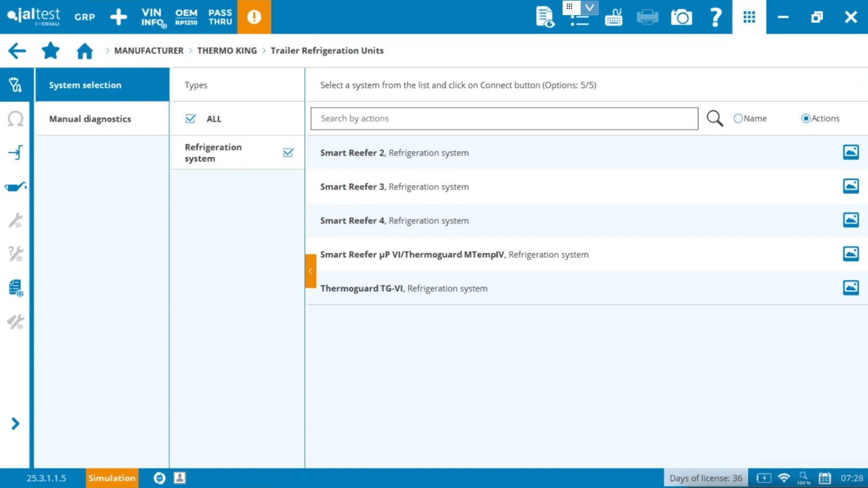Expand the left sidebar chevron
The height and width of the screenshot is (488, 868).
click(15, 423)
